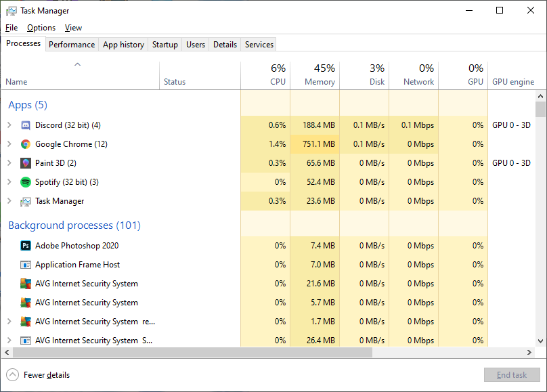The image size is (547, 392).
Task: Expand the Google Chrome process group
Action: coord(9,144)
